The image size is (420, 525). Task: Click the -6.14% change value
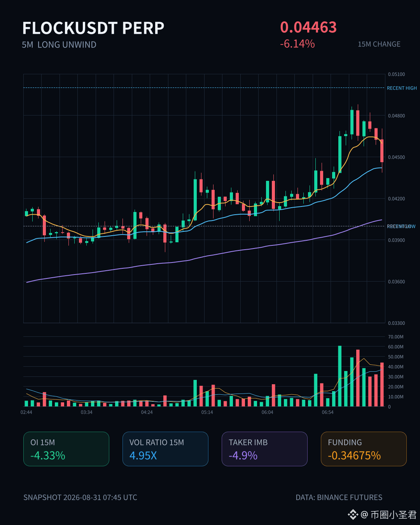tap(297, 44)
